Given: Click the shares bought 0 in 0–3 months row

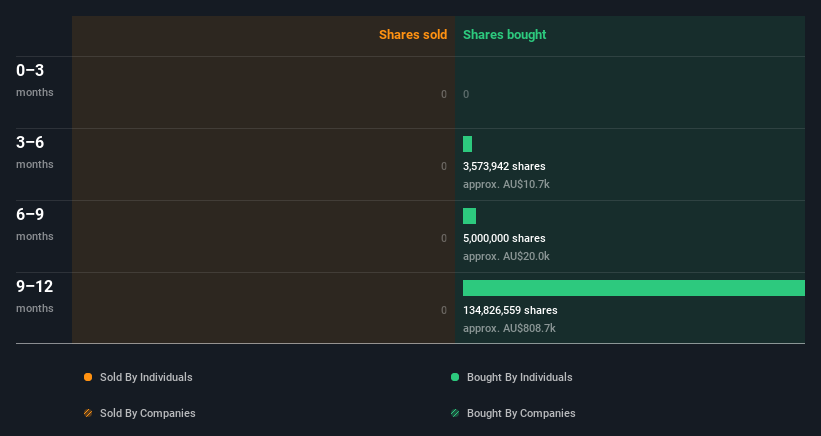Looking at the screenshot, I should [x=466, y=94].
